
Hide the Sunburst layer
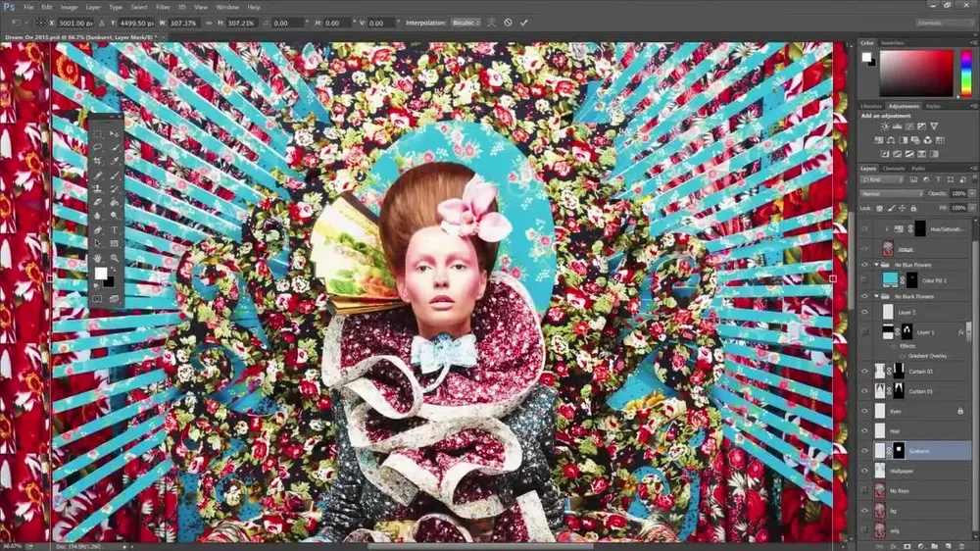point(864,450)
